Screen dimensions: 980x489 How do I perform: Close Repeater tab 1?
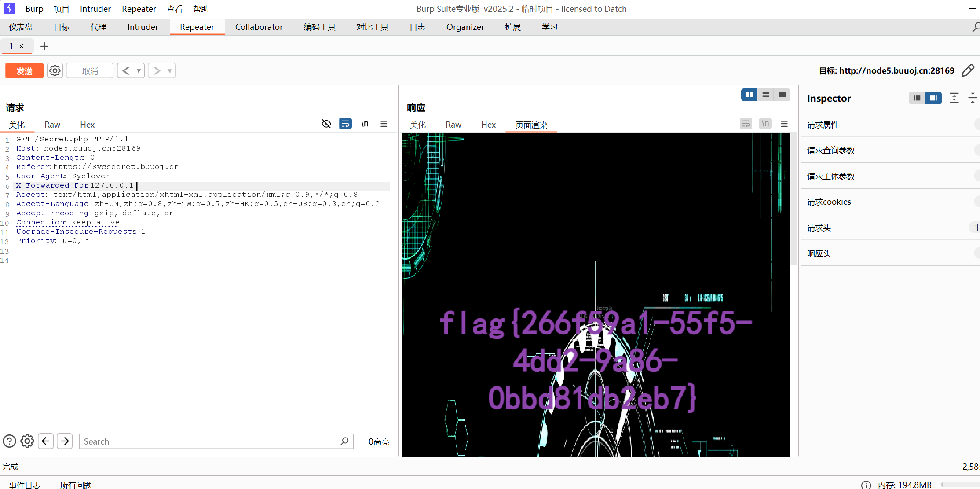pyautogui.click(x=21, y=46)
